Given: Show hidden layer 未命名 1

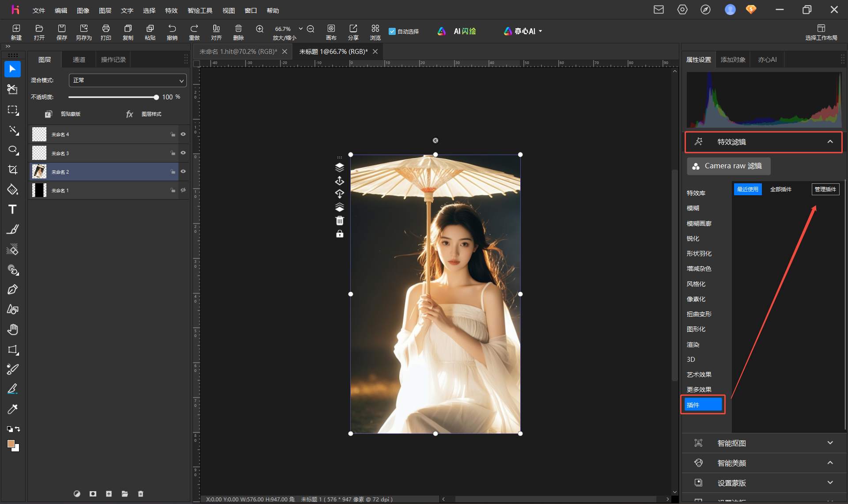Looking at the screenshot, I should [x=183, y=190].
